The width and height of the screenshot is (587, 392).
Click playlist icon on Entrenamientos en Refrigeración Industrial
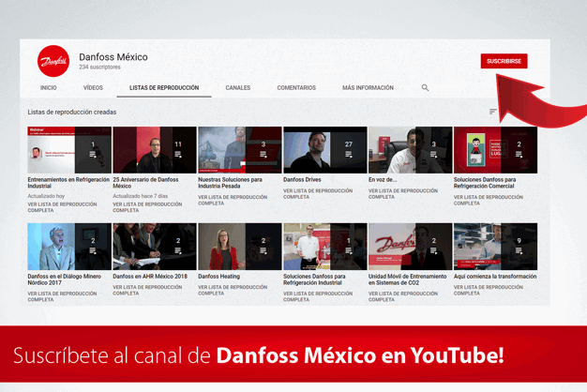[x=93, y=154]
